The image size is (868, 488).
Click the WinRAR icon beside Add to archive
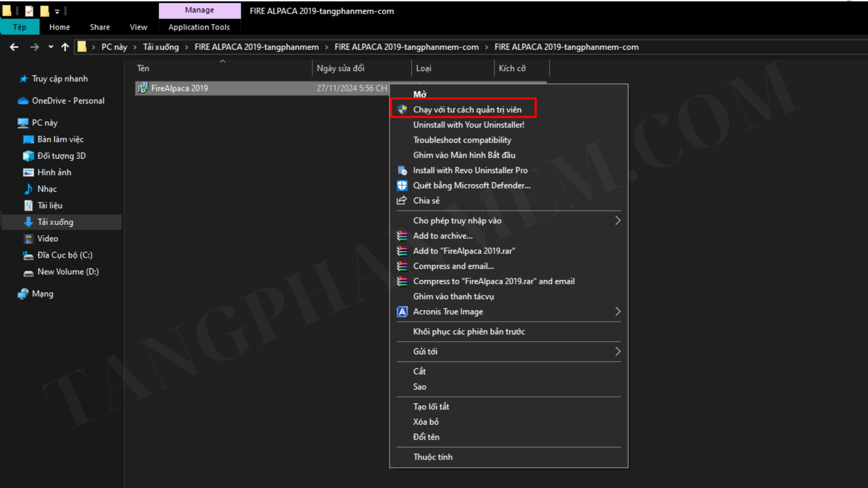coord(402,236)
